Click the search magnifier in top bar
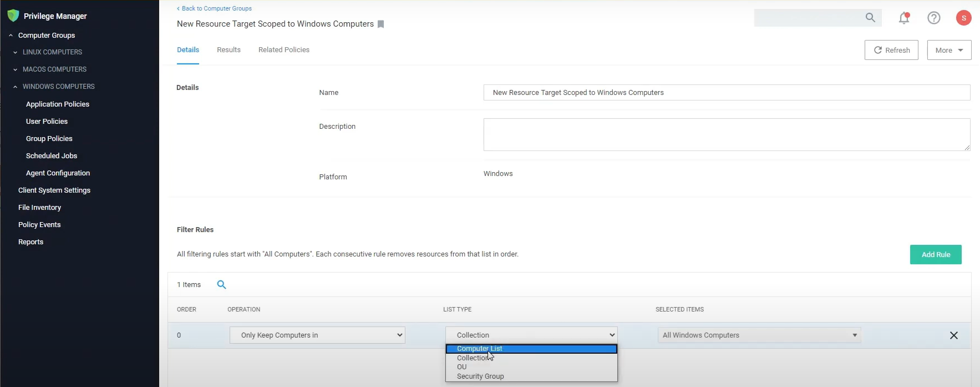Screen dimensions: 980x387 point(870,18)
